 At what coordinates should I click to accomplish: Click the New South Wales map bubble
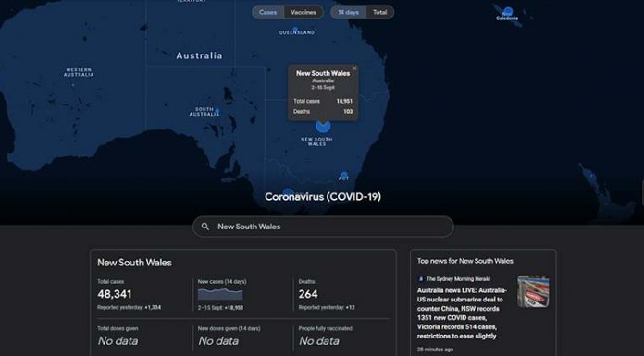[x=323, y=126]
